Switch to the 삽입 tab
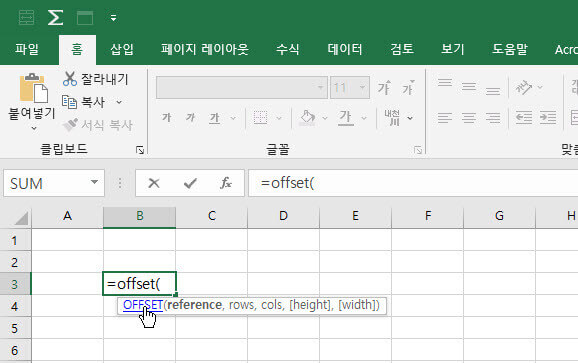 [122, 49]
